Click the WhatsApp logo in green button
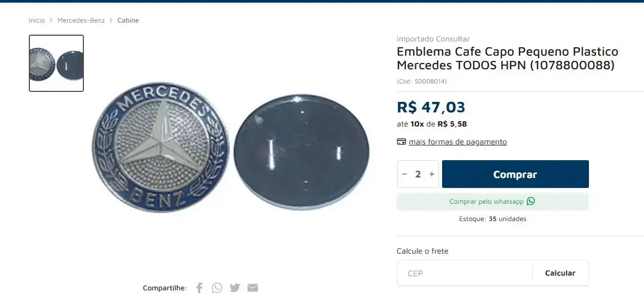 click(531, 201)
